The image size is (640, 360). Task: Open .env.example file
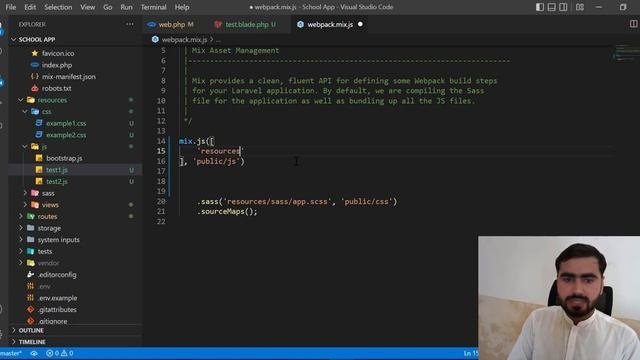tap(57, 298)
